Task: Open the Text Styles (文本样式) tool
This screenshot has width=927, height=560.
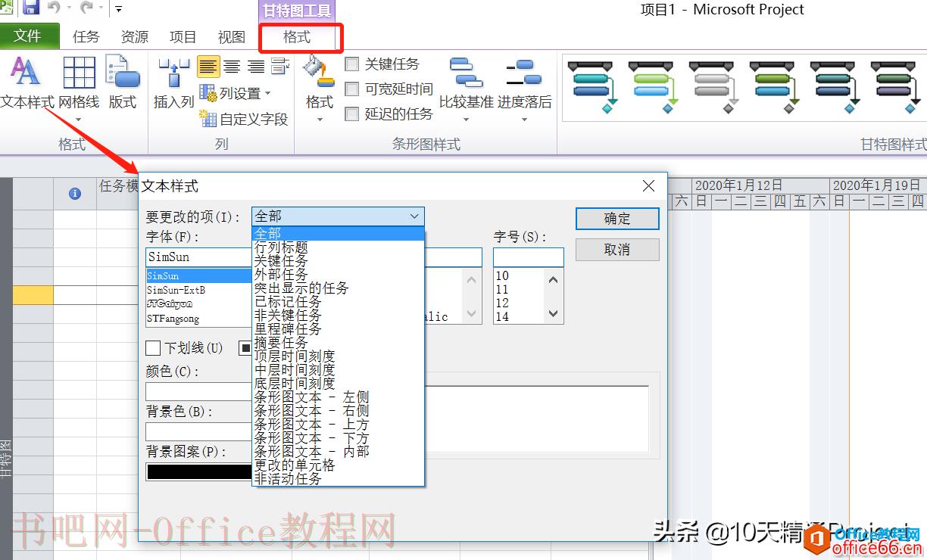Action: [x=27, y=83]
